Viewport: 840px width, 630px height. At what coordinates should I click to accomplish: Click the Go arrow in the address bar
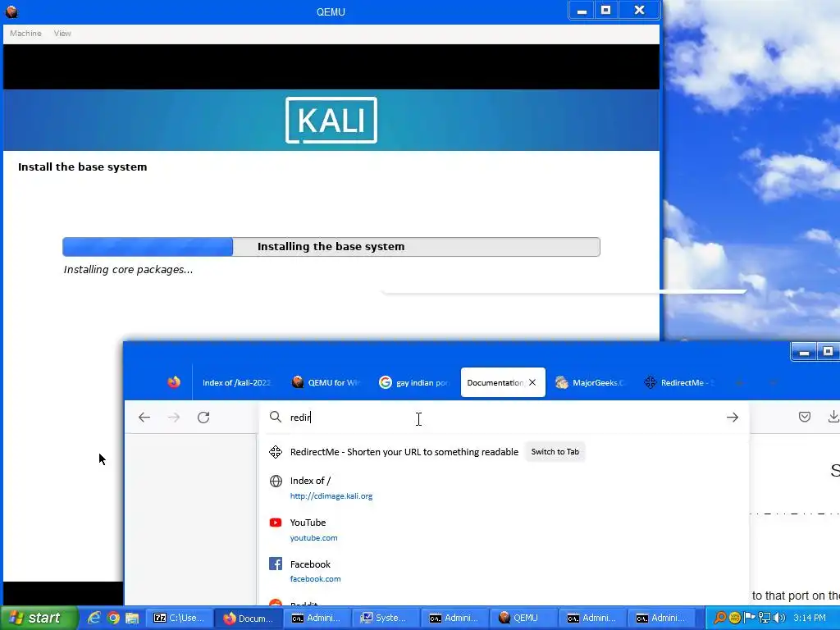(733, 418)
